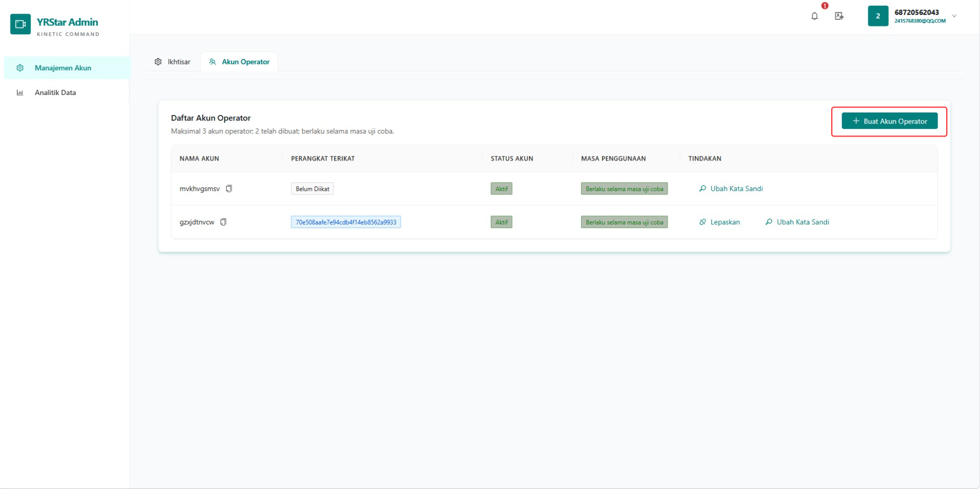The width and height of the screenshot is (980, 489).
Task: Expand the account dropdown chevron
Action: point(954,16)
